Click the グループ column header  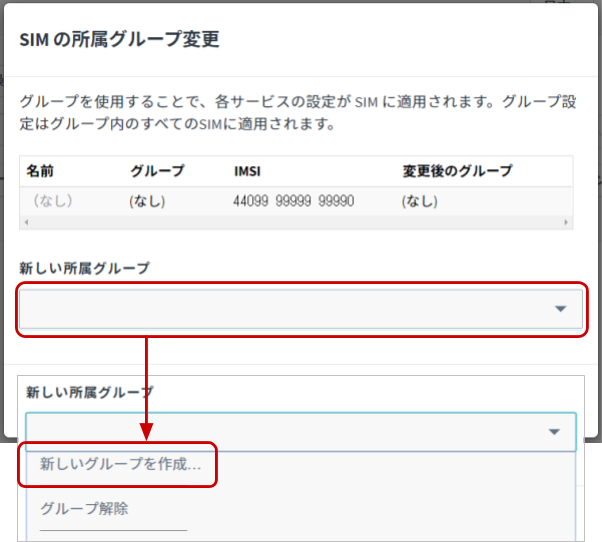(157, 171)
